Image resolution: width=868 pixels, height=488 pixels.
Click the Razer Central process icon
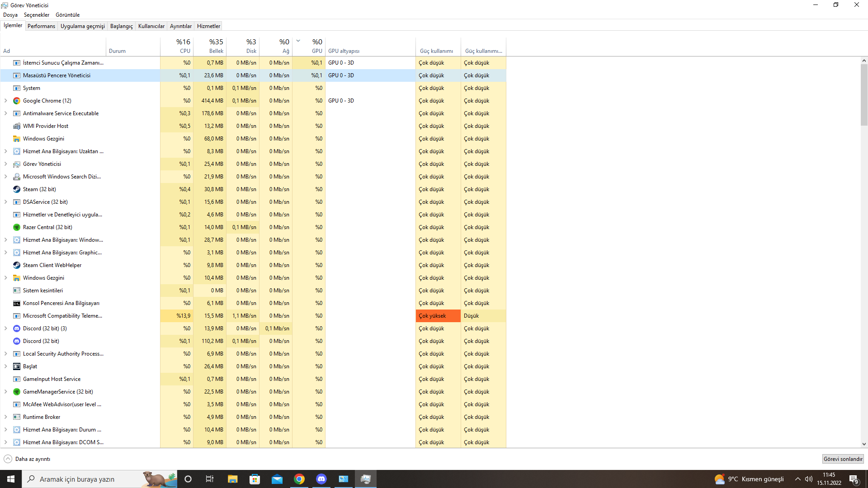point(17,227)
